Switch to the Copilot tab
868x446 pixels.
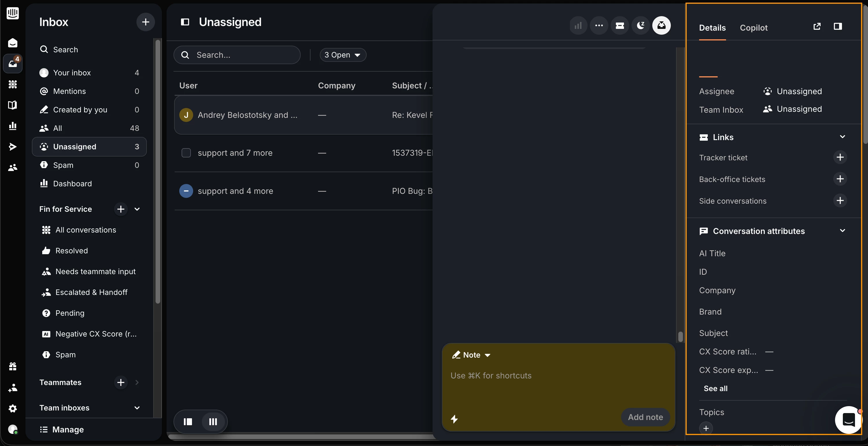[x=754, y=28]
